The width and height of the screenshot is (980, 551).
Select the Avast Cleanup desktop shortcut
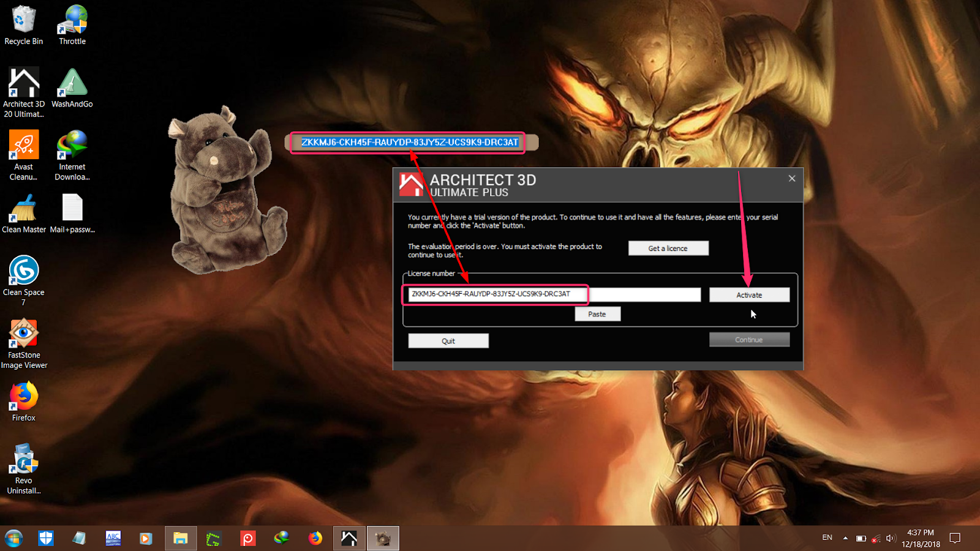[23, 156]
